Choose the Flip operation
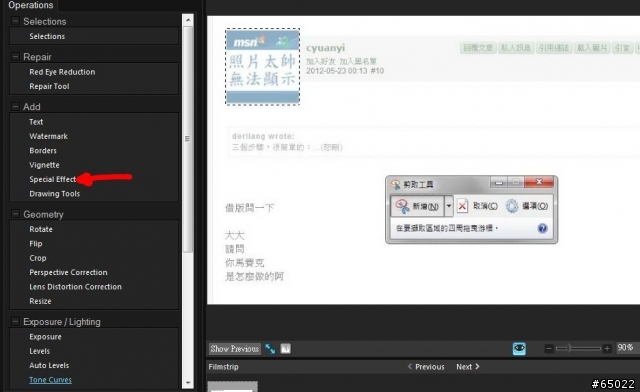Viewport: 640px width, 392px height. tap(36, 243)
